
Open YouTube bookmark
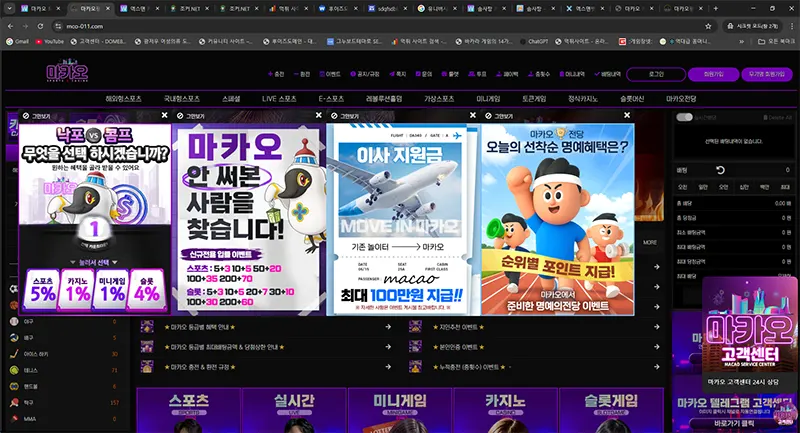tap(49, 41)
